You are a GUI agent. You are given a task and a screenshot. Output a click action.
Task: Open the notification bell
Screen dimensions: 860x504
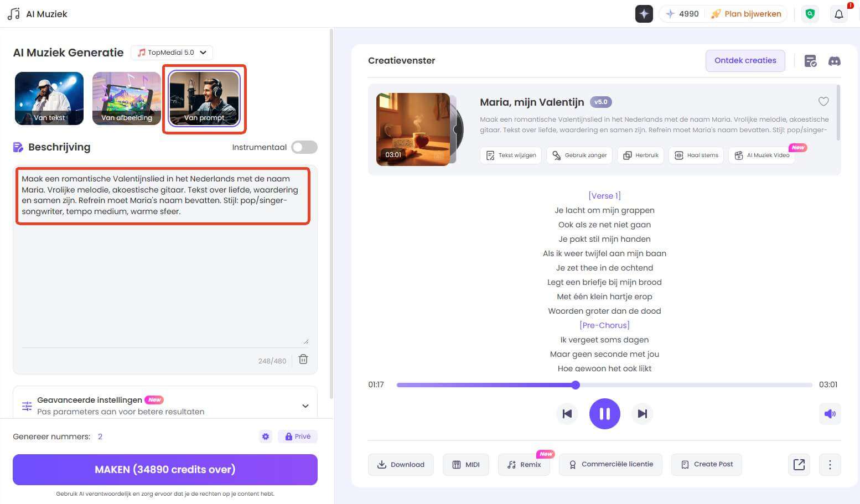[838, 14]
